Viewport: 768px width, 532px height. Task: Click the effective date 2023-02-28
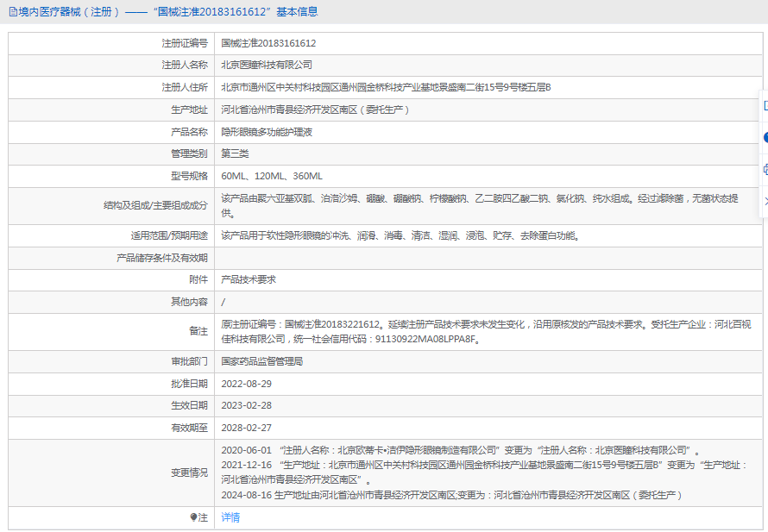coord(246,405)
